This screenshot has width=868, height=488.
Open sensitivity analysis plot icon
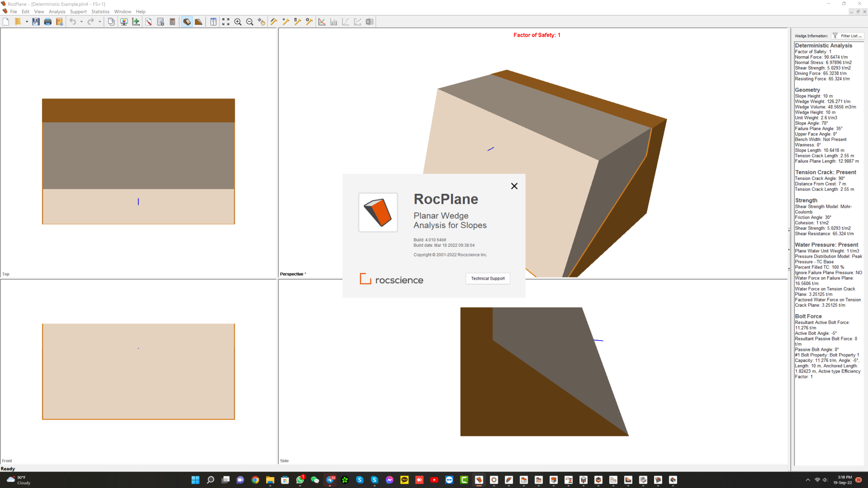pyautogui.click(x=322, y=22)
